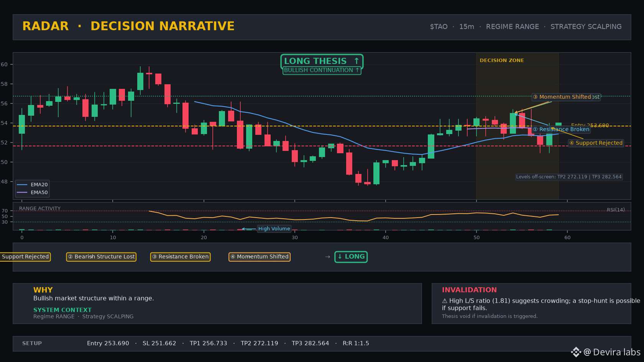This screenshot has width=644, height=362.
Task: Click the chart annotation Support Rejected label
Action: [x=596, y=143]
